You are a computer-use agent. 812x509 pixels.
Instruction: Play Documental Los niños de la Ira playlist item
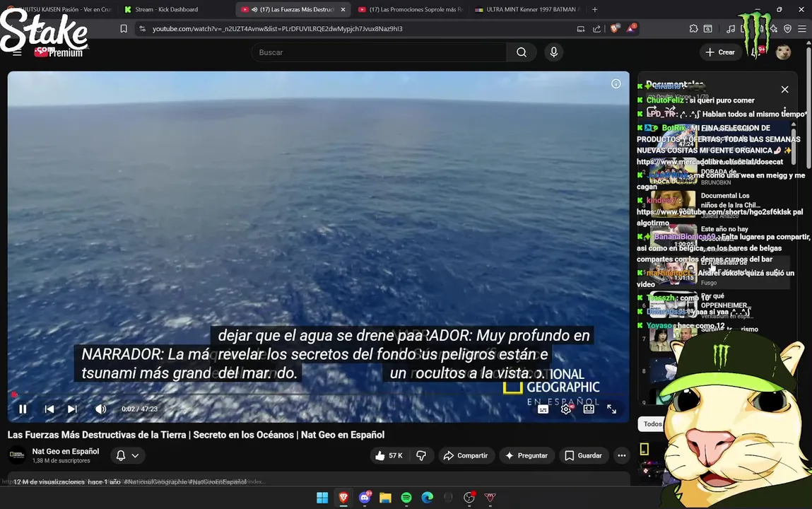(714, 204)
